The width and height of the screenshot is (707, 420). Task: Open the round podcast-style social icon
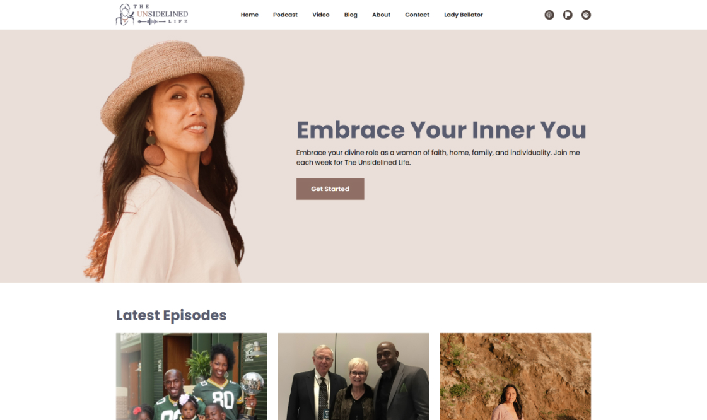[x=549, y=15]
